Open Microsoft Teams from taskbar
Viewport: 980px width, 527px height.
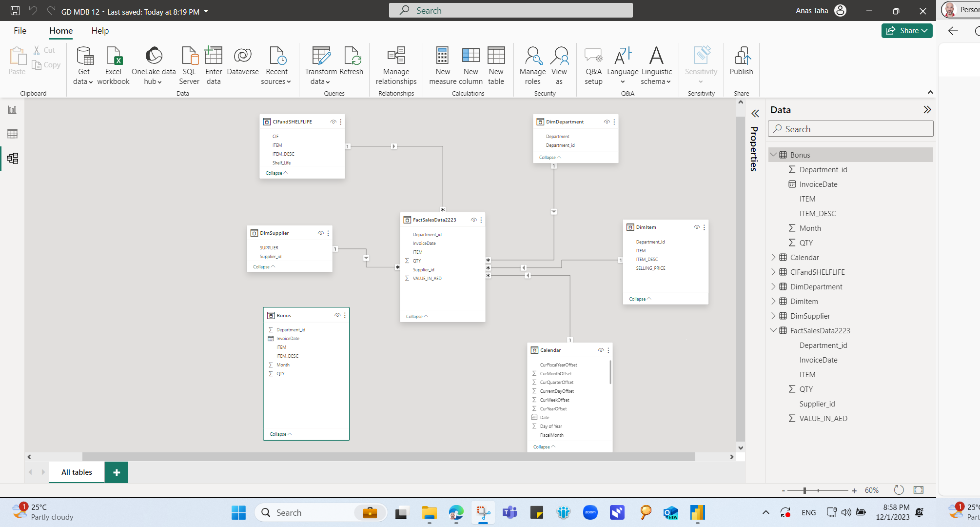pyautogui.click(x=510, y=513)
